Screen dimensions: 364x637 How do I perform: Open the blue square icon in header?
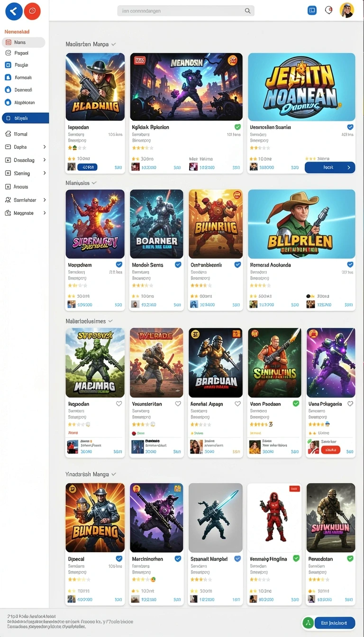(312, 10)
